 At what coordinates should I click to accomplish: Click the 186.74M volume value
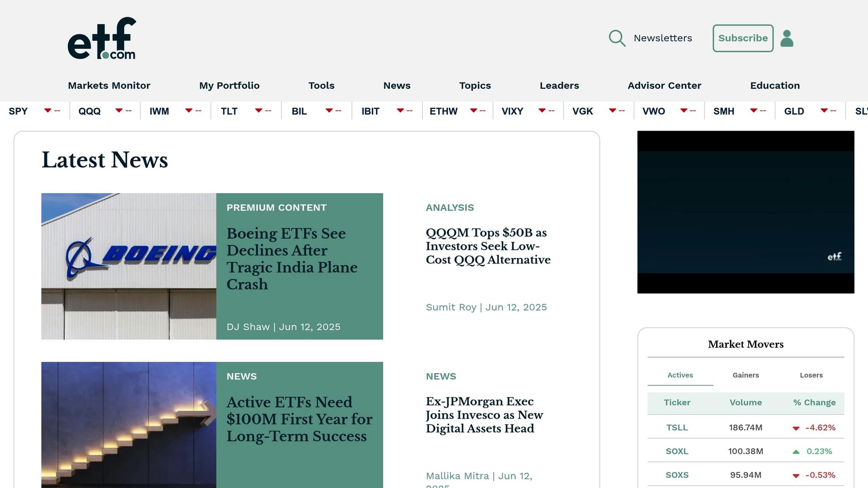(746, 427)
